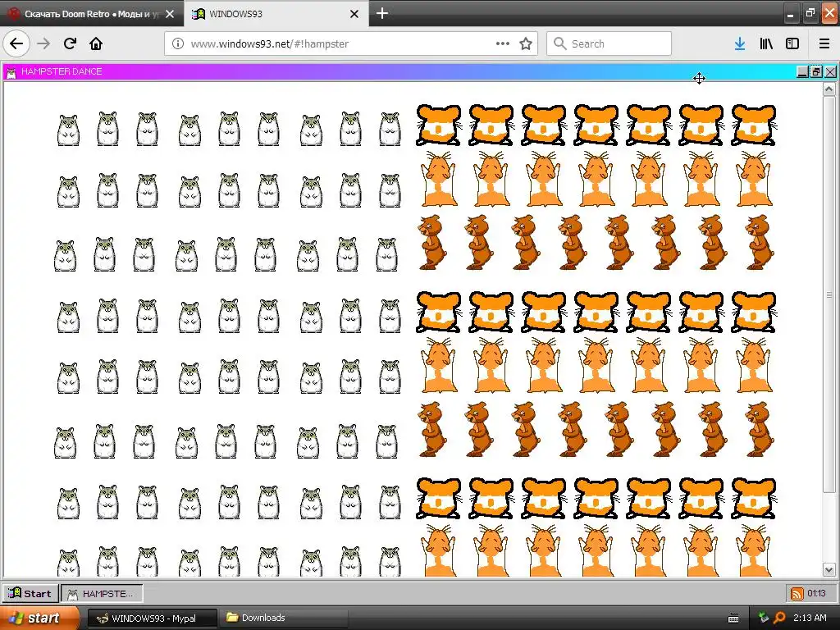Maximize the Hampster Dance window
The image size is (840, 630).
[816, 72]
